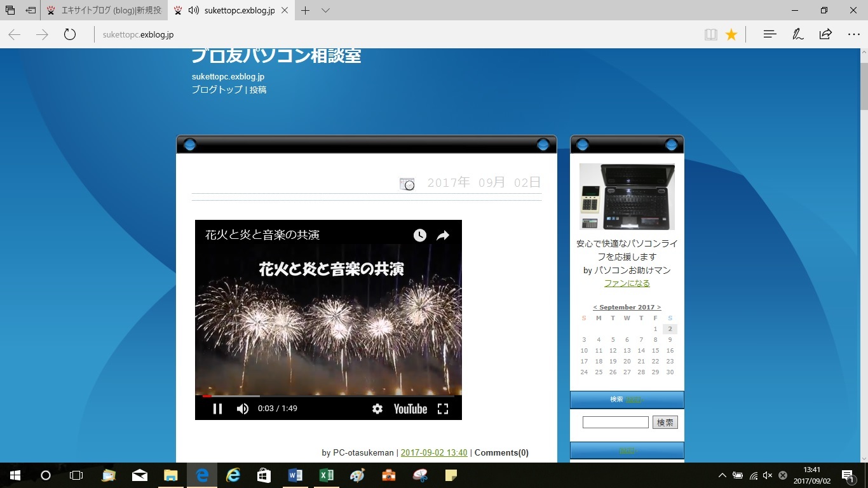Open the tabs you've set aside

[10, 10]
